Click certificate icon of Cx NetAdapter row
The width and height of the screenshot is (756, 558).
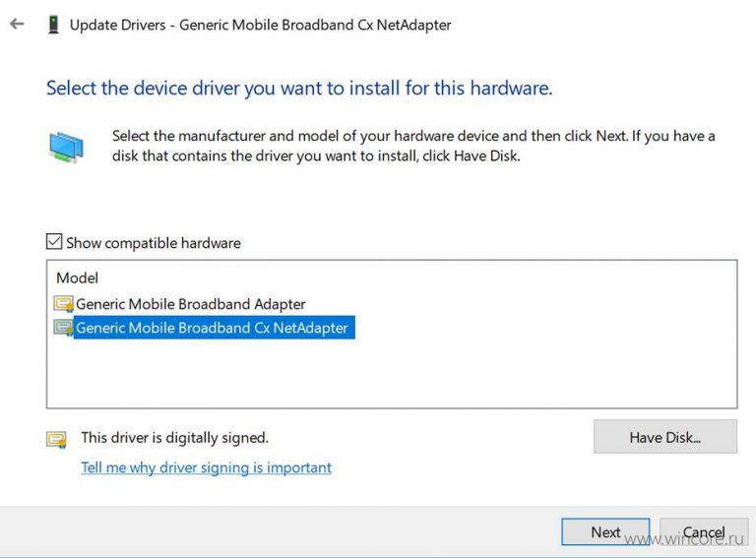[x=63, y=328]
